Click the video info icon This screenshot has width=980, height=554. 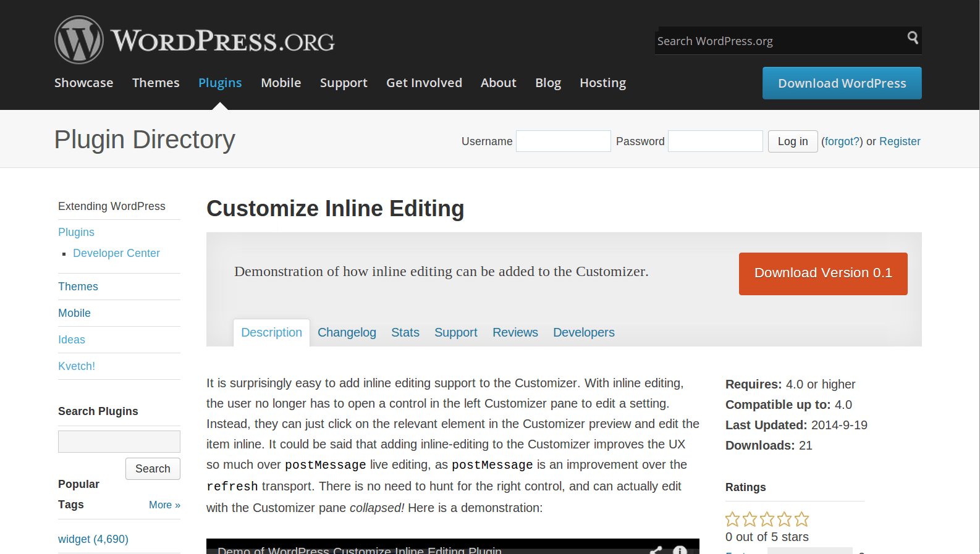[680, 550]
